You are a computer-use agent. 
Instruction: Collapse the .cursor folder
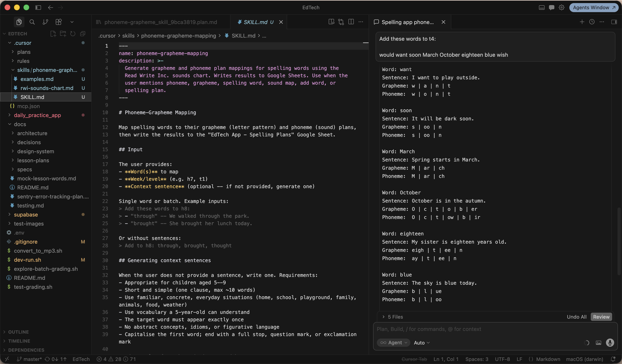[x=46, y=43]
